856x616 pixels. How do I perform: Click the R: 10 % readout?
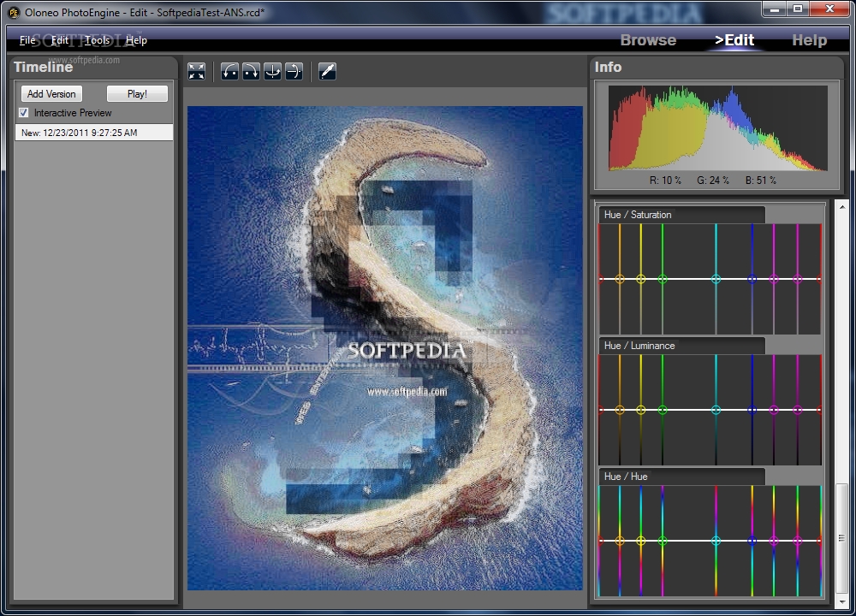(665, 180)
